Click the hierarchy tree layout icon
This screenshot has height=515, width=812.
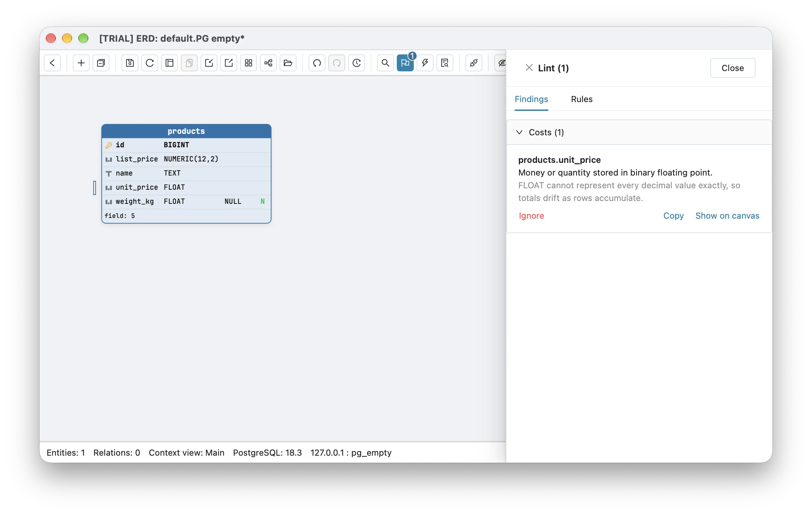coord(268,63)
